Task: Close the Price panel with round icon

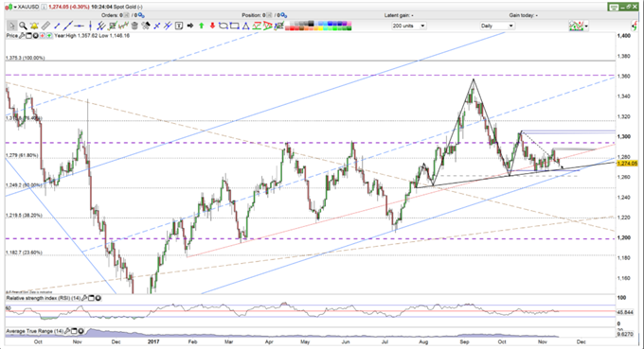Action: click(x=35, y=36)
